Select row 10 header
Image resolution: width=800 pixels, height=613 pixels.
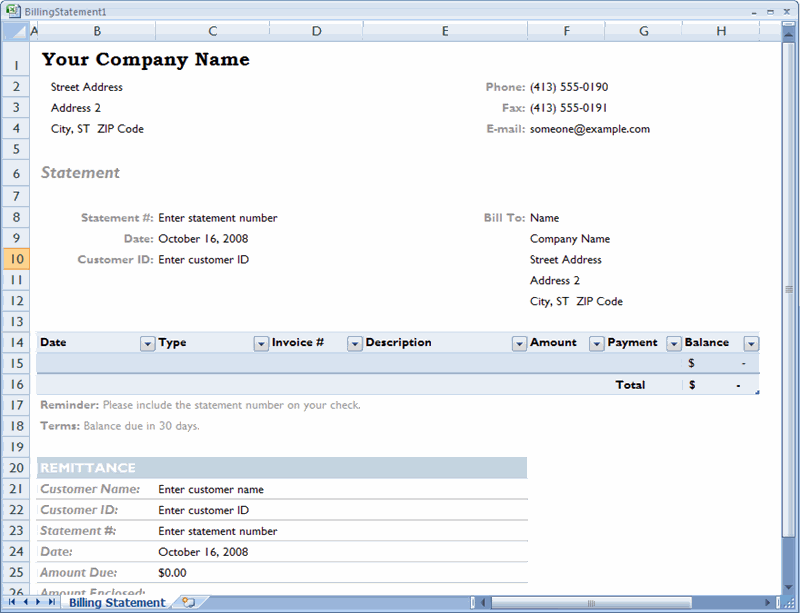[x=17, y=259]
